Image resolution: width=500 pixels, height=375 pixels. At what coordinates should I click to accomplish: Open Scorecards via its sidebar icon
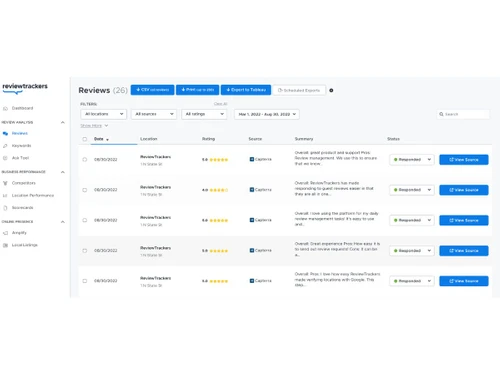(5, 208)
